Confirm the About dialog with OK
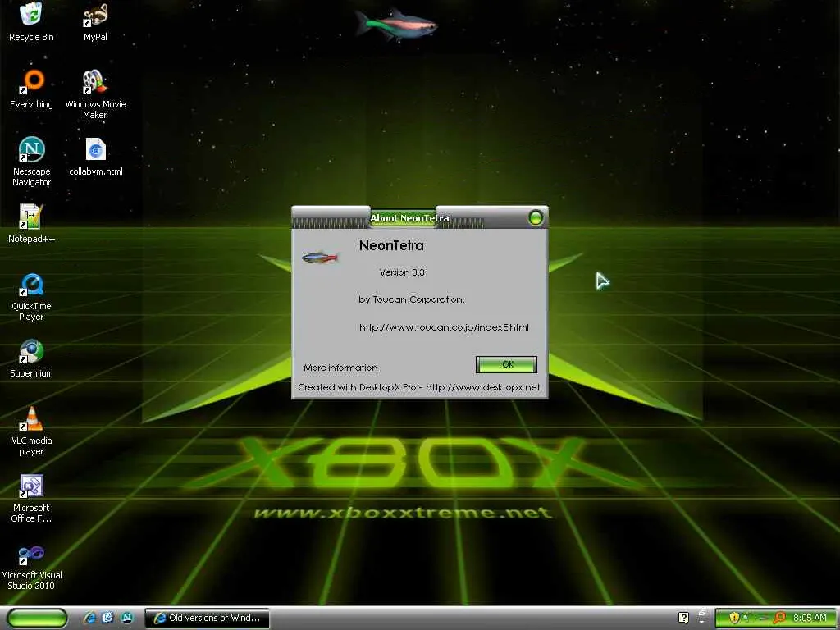The width and height of the screenshot is (840, 630). tap(506, 364)
